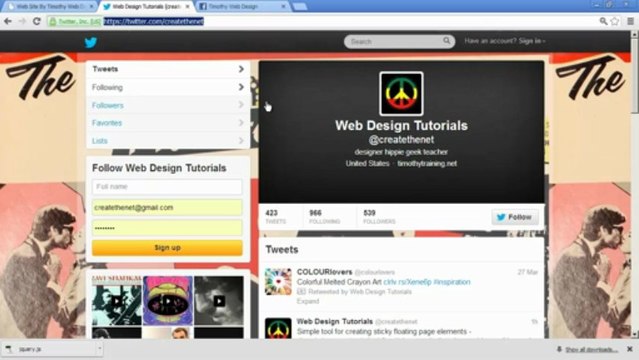
Task: Click the password field in signup form
Action: point(167,227)
